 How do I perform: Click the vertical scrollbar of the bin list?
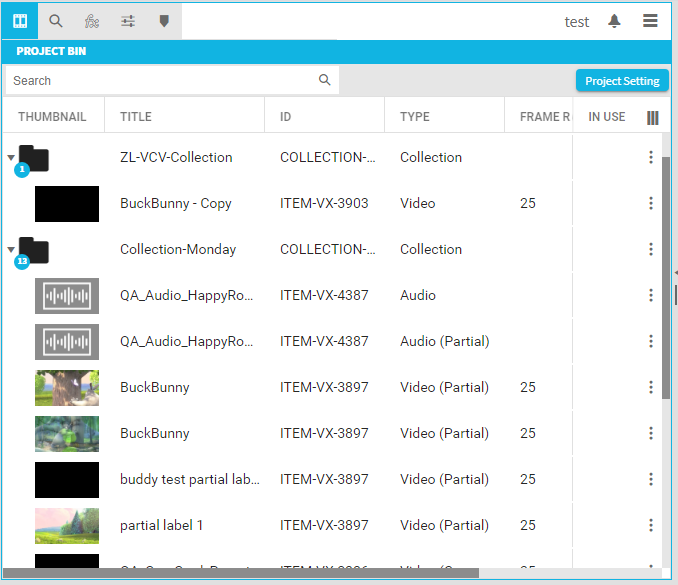[666, 280]
